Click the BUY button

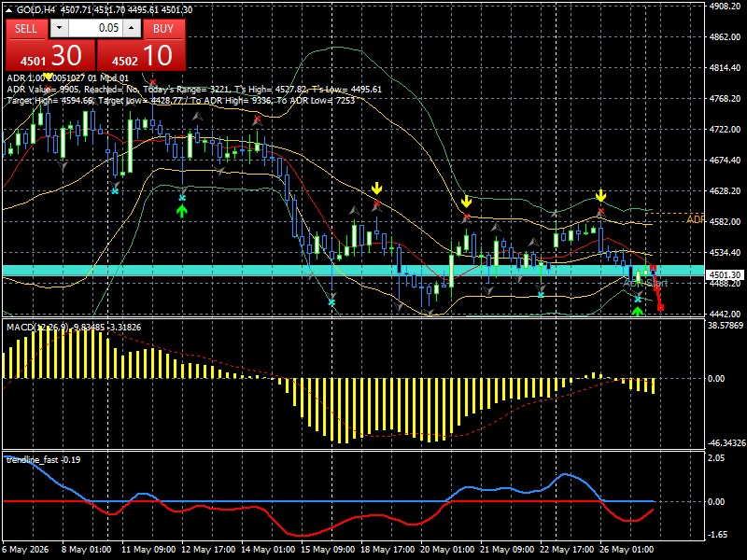163,29
